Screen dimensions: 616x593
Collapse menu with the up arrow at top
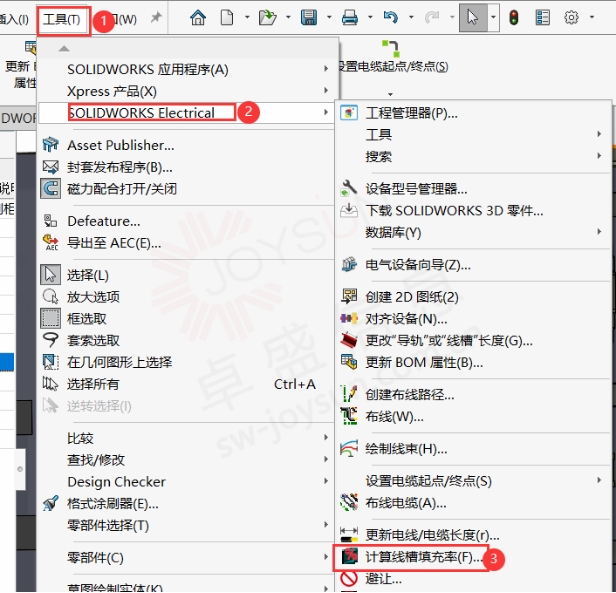click(64, 48)
